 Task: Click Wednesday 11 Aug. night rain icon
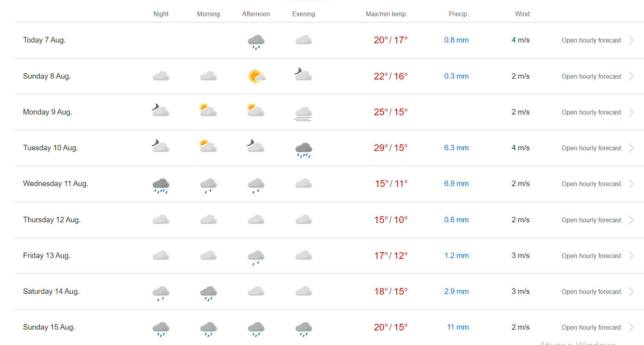(x=161, y=186)
